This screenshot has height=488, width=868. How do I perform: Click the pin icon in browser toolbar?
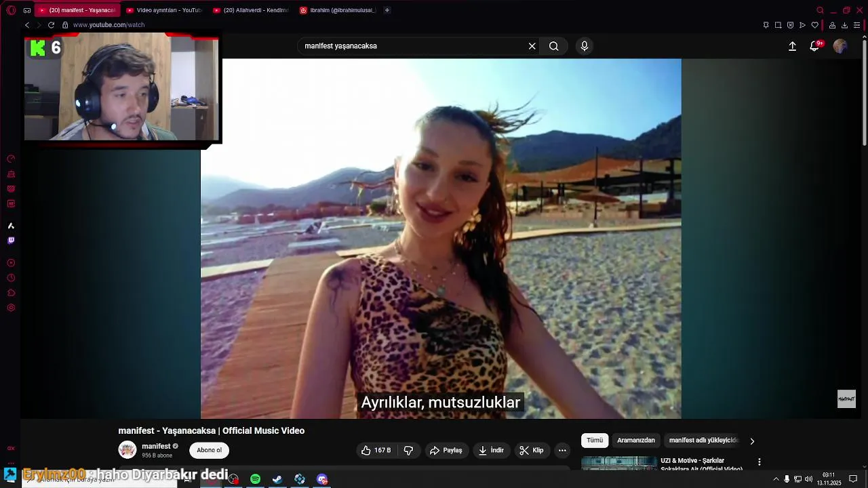pos(766,25)
